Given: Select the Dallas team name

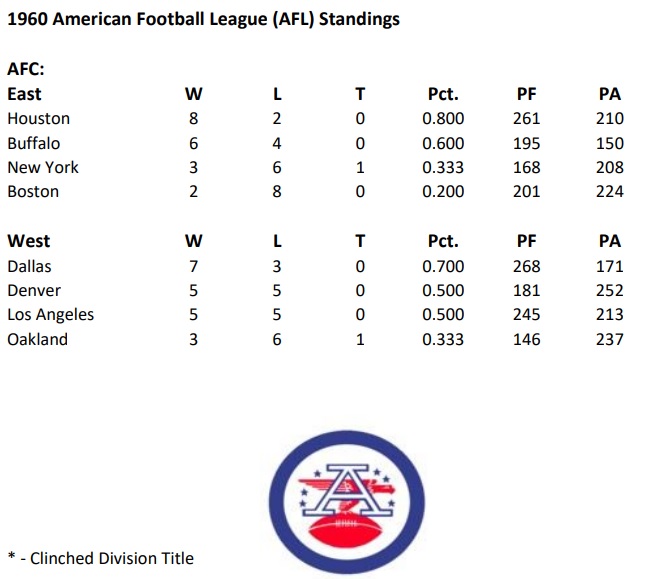Looking at the screenshot, I should 29,266.
